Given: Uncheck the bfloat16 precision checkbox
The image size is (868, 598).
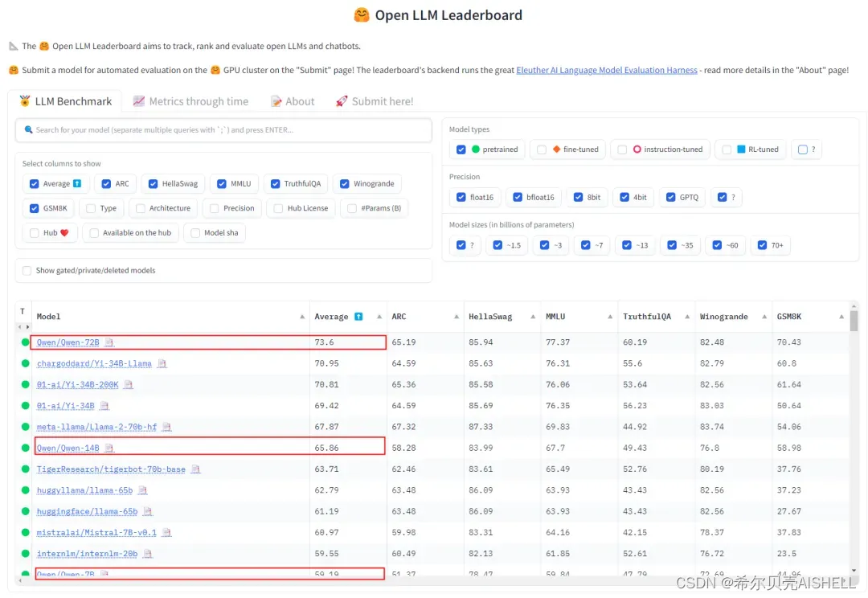Looking at the screenshot, I should click(518, 197).
